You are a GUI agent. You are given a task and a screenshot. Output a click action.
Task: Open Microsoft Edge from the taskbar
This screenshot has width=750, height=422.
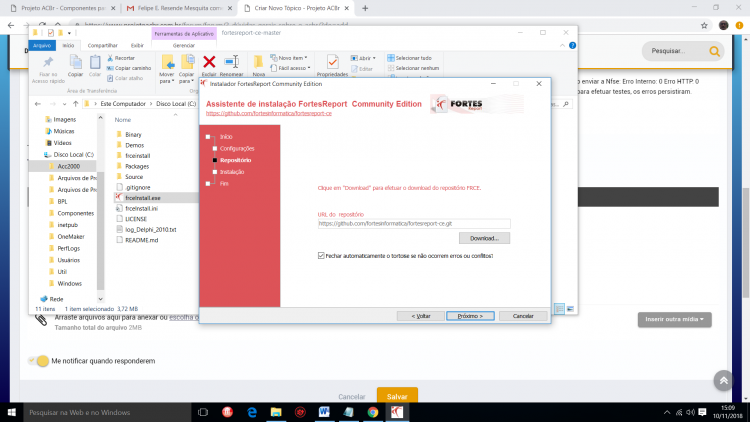[x=252, y=412]
